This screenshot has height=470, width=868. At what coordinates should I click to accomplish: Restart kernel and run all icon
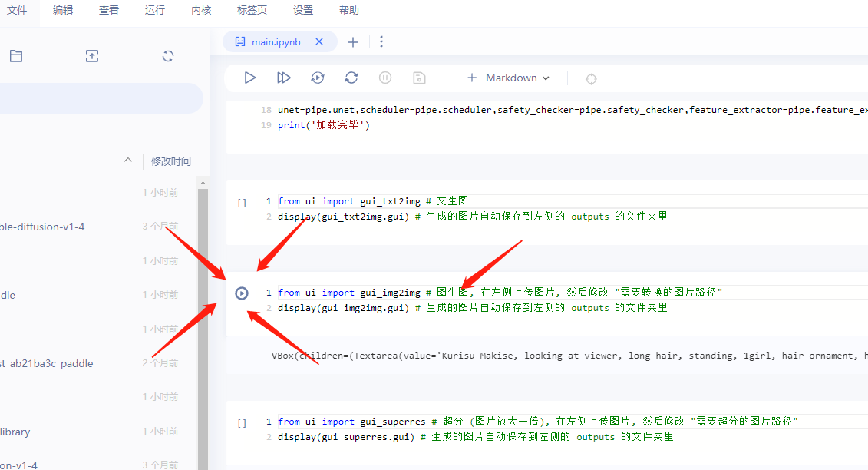[318, 78]
